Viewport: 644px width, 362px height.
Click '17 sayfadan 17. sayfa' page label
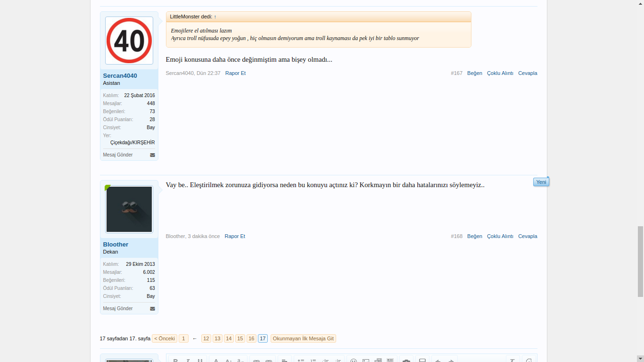coord(125,338)
